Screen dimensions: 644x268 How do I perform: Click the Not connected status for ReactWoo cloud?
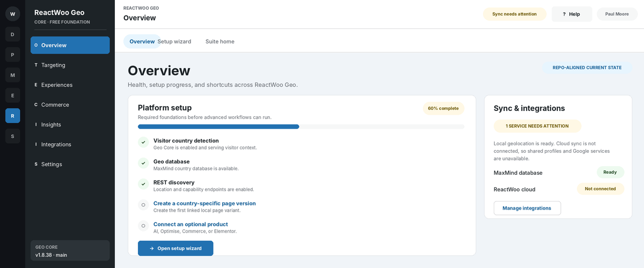click(601, 189)
